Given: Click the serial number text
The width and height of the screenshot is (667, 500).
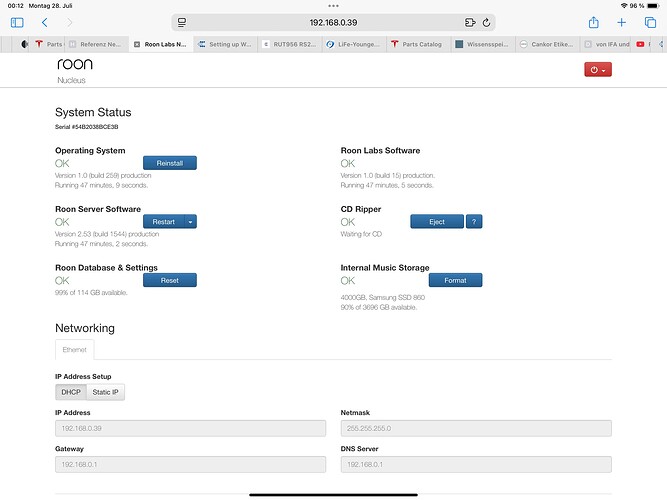Looking at the screenshot, I should pyautogui.click(x=87, y=127).
